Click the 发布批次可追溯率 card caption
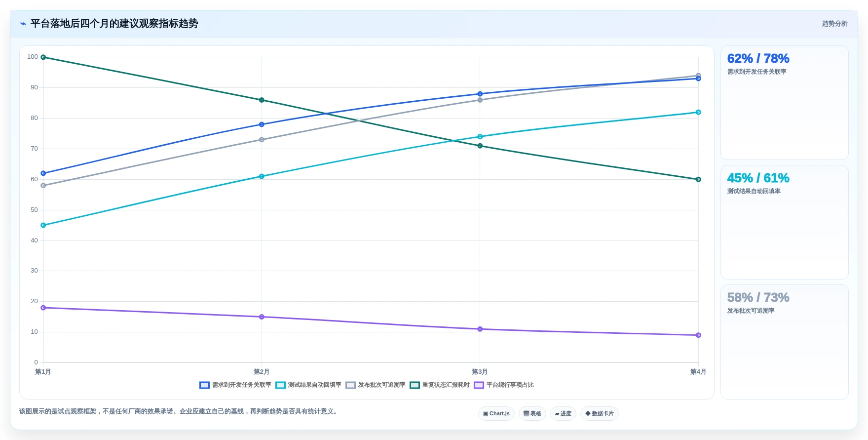This screenshot has height=440, width=868. tap(751, 311)
